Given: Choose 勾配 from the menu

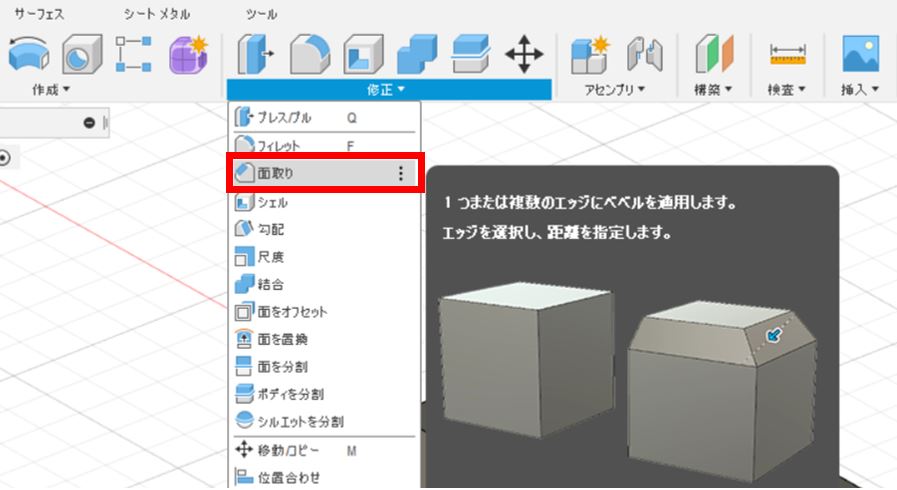Looking at the screenshot, I should click(324, 229).
